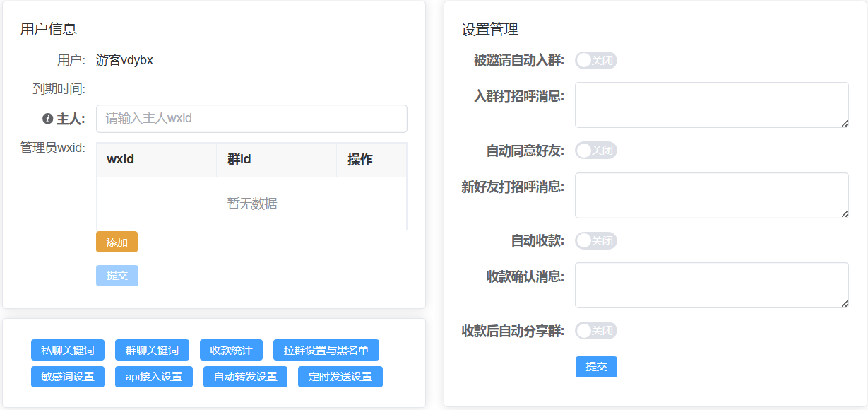868x410 pixels.
Task: Submit settings with the 提交 button in 设置管理
Action: point(595,366)
